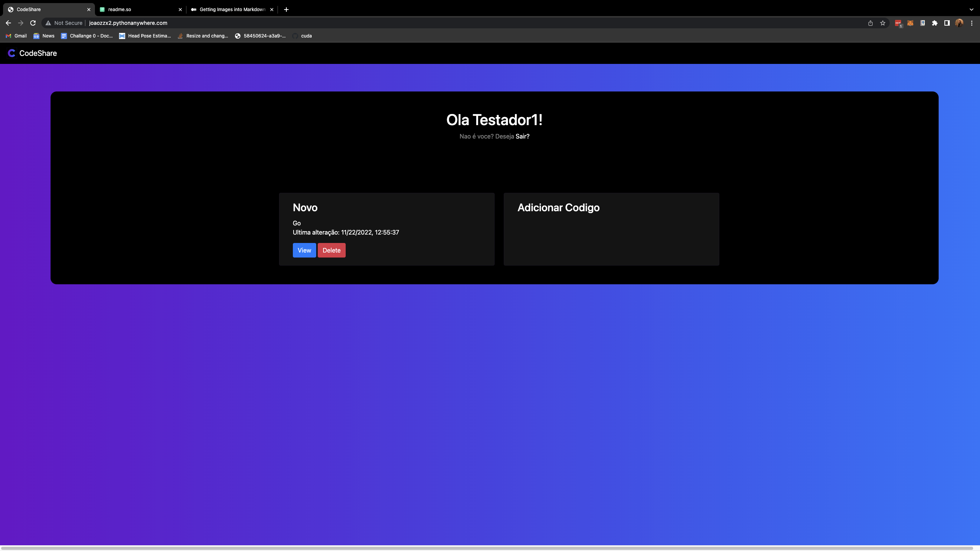Open Chrome three-dot menu
Screen dimensions: 980x551
[972, 23]
